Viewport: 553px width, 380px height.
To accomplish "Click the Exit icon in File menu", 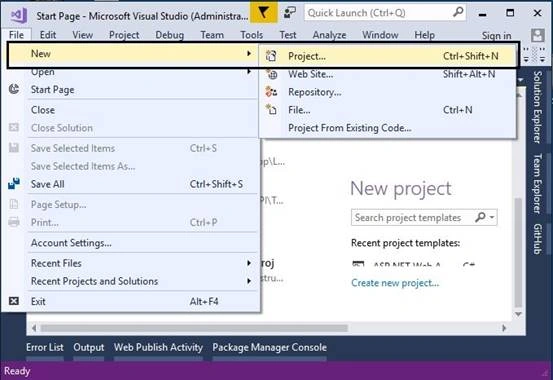I will click(14, 301).
